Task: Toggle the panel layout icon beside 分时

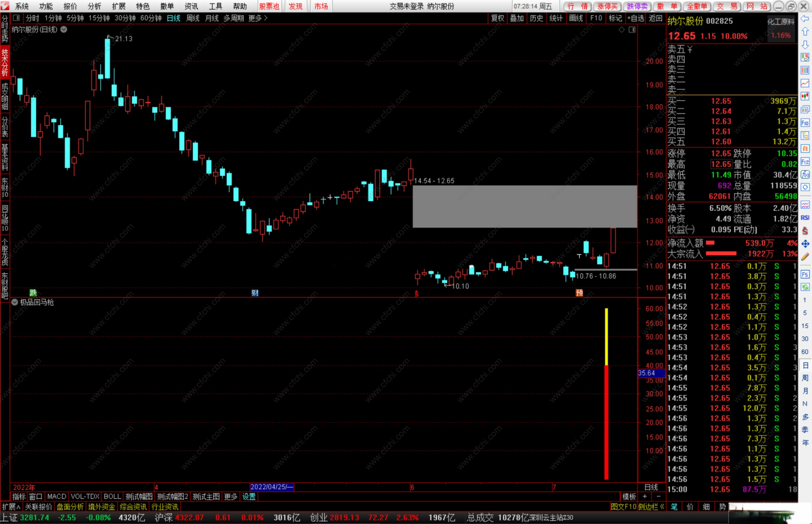Action: 16,18
